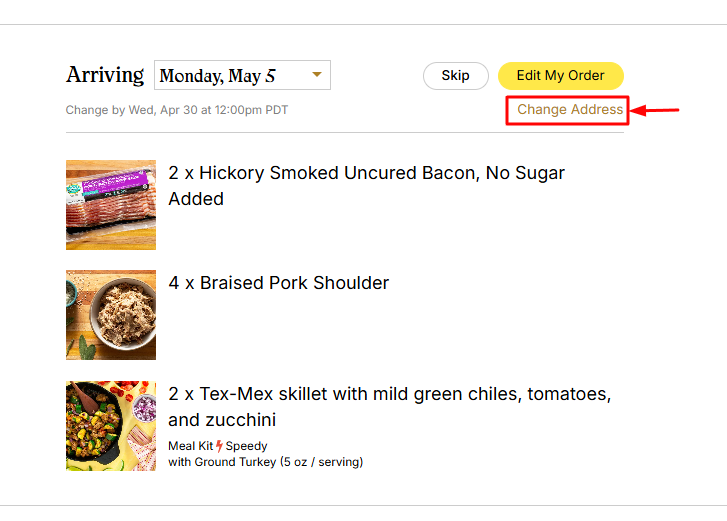Select the Braised Pork Shoulder product image
Screen dimensions: 727x521
point(111,315)
